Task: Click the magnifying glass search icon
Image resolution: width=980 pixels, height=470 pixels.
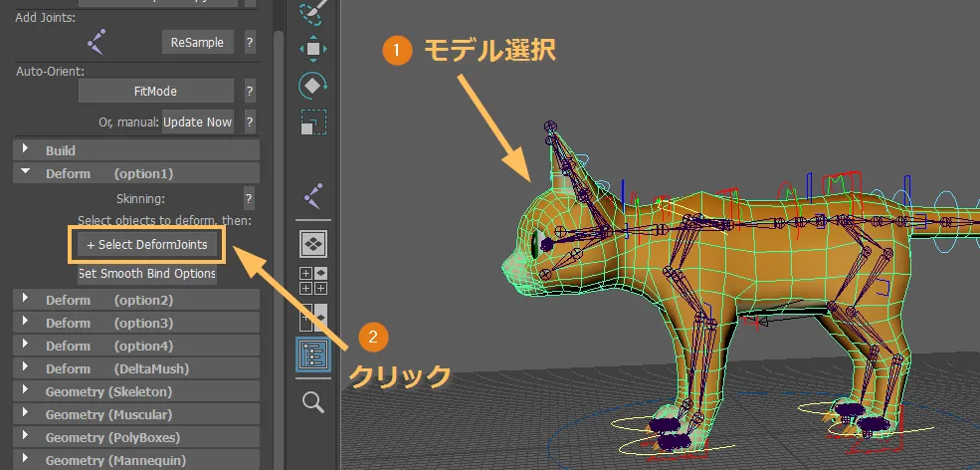Action: coord(313,401)
